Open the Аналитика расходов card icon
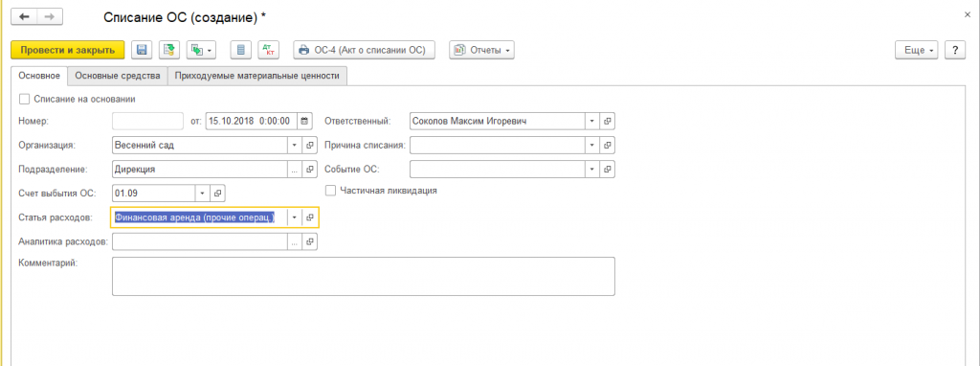This screenshot has width=980, height=366. (x=310, y=241)
